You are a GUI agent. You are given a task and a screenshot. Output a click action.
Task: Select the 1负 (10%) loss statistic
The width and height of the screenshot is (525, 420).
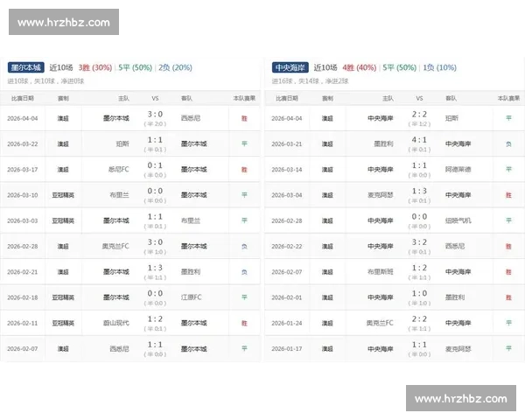coord(439,67)
